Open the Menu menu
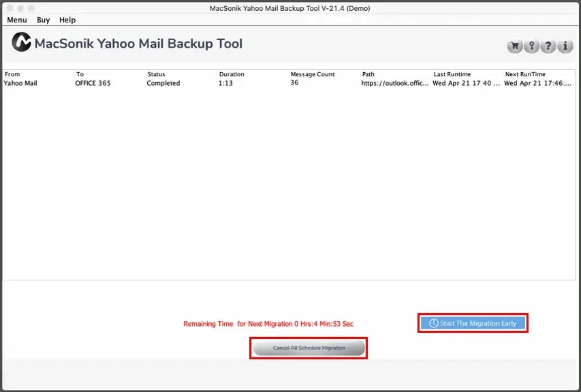This screenshot has height=392, width=581. (x=16, y=20)
